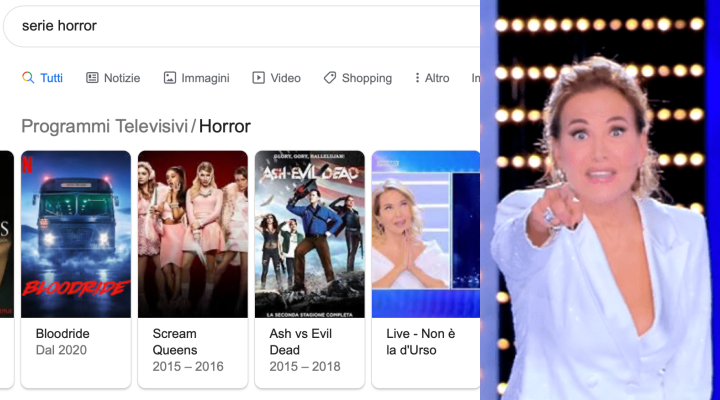This screenshot has width=720, height=400.
Task: Click the Programmi Televisivi breadcrumb link
Action: point(105,126)
